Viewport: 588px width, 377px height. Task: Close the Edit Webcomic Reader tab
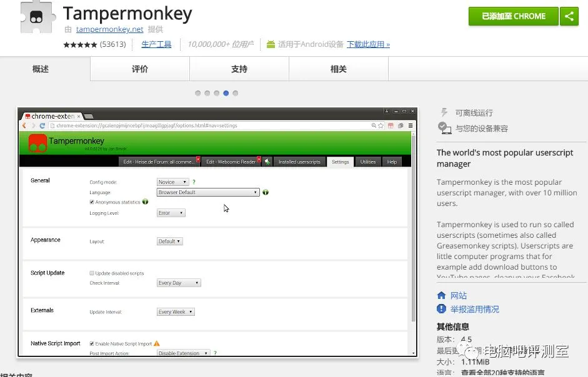[259, 159]
